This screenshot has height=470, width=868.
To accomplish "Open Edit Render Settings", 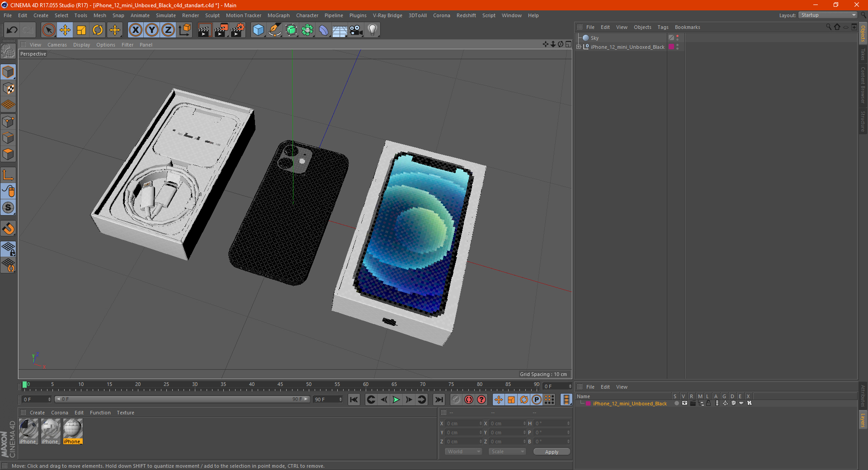I will point(238,30).
